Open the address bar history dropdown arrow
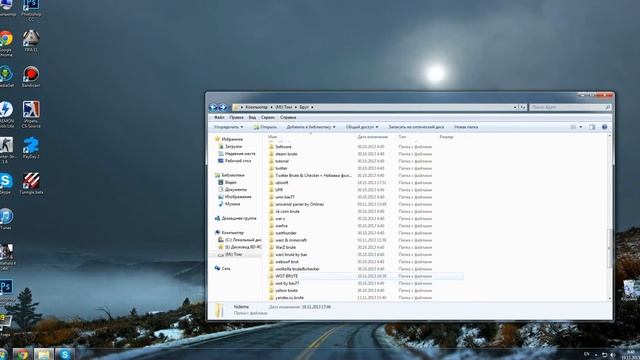640x360 pixels. [515, 107]
